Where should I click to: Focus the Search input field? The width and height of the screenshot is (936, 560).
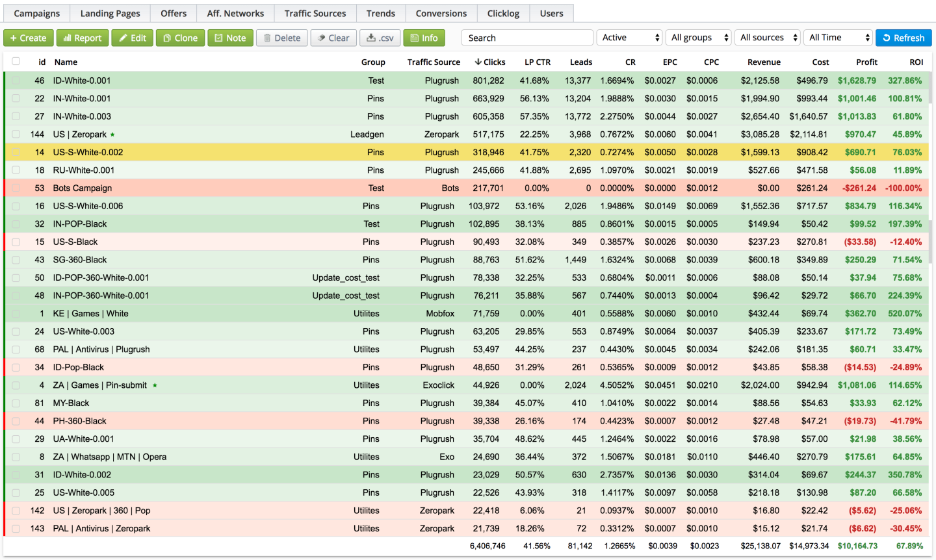point(526,38)
